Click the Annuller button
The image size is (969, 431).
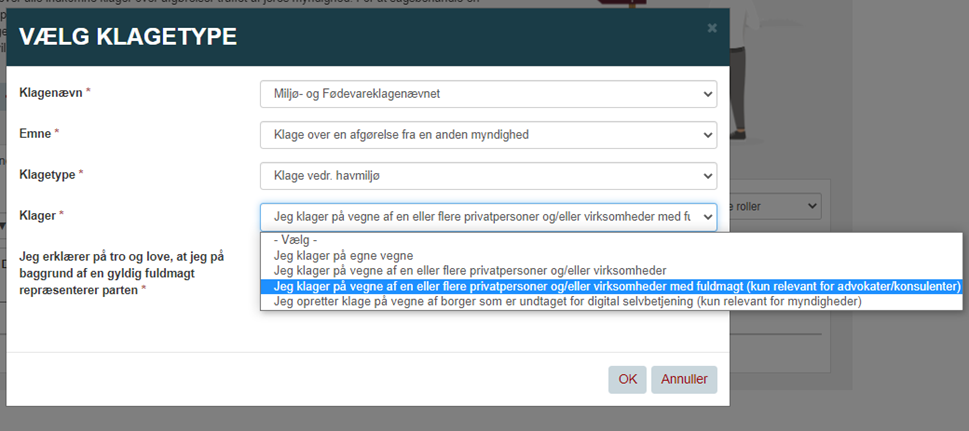point(684,380)
